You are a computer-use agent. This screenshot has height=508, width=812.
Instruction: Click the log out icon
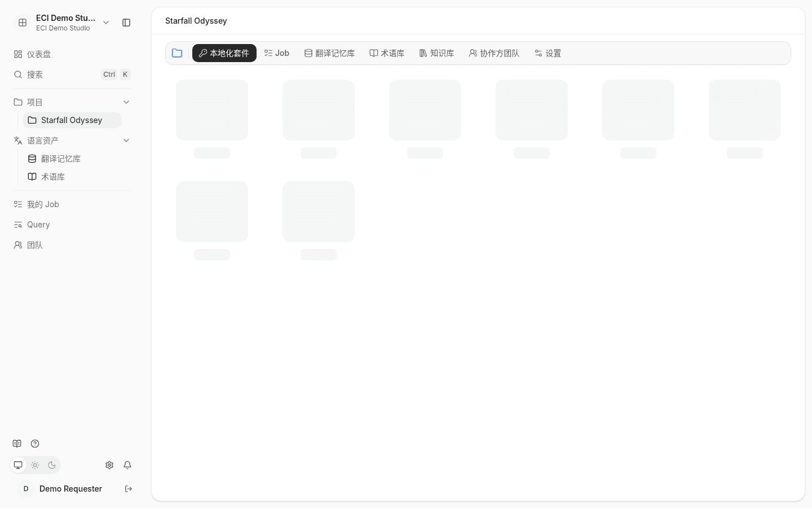[129, 489]
